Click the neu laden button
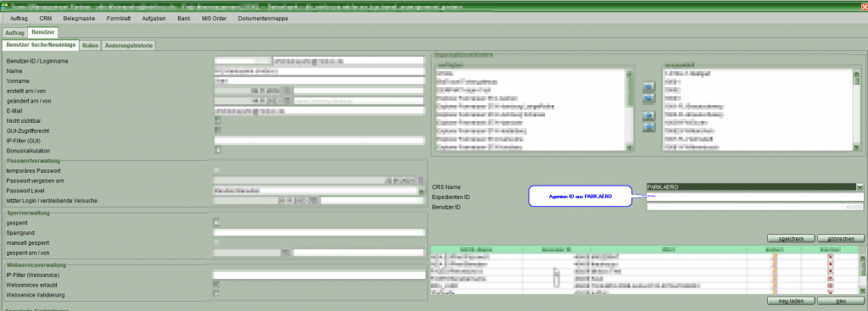868x311 pixels. (791, 301)
